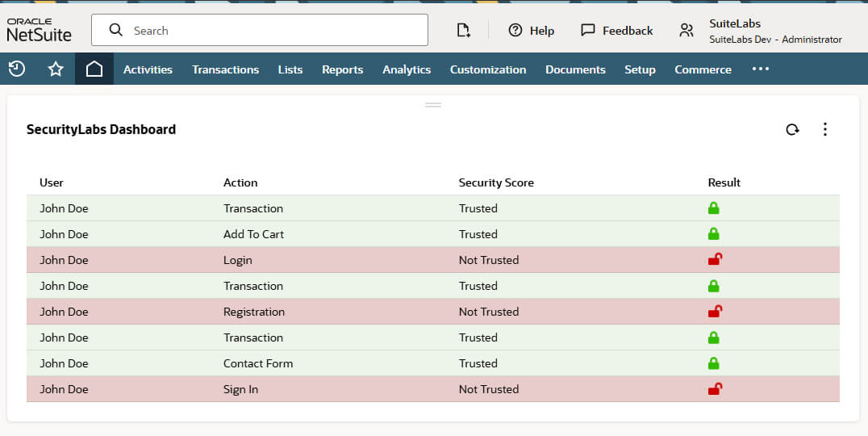
Task: Click the Feedback button
Action: click(617, 31)
